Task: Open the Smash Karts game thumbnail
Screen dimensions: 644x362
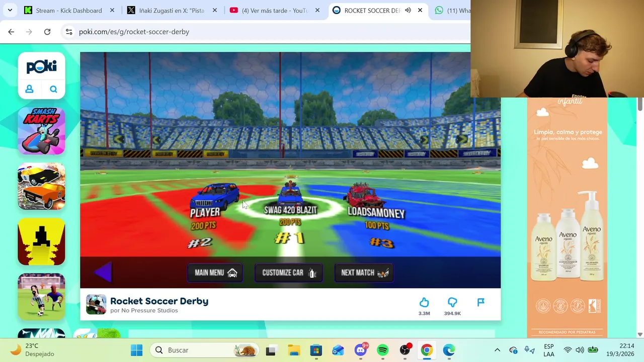Action: tap(41, 131)
